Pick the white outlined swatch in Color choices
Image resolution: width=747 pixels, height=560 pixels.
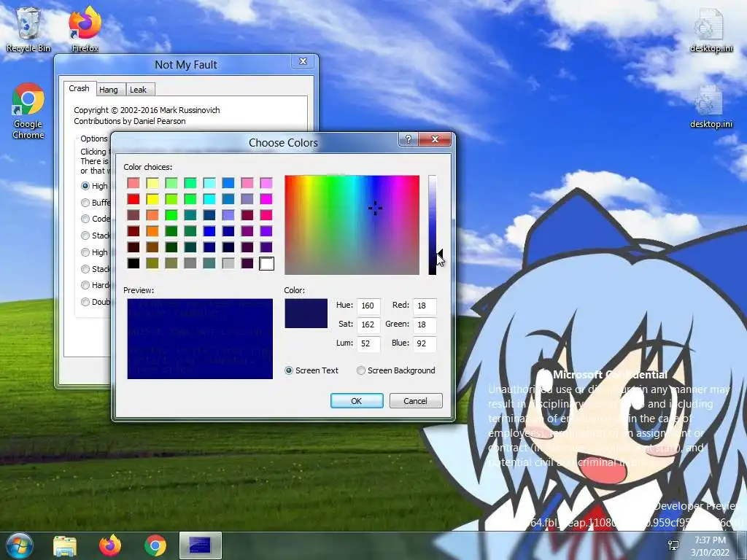266,262
